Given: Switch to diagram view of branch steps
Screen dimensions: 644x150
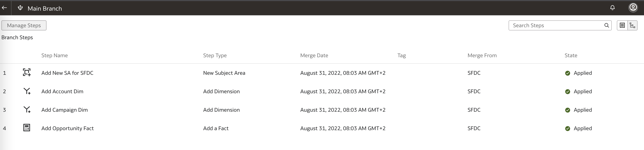Looking at the screenshot, I should click(632, 25).
